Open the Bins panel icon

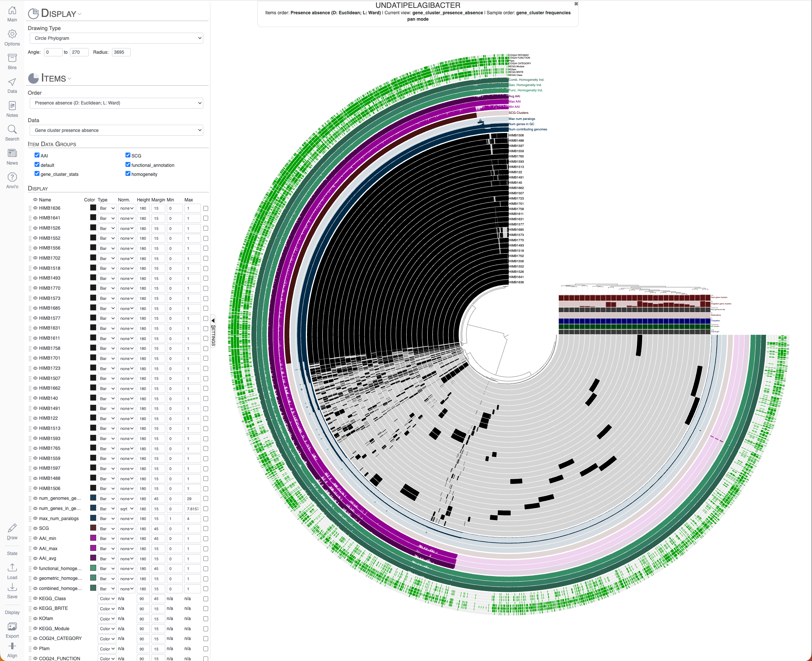pos(12,58)
